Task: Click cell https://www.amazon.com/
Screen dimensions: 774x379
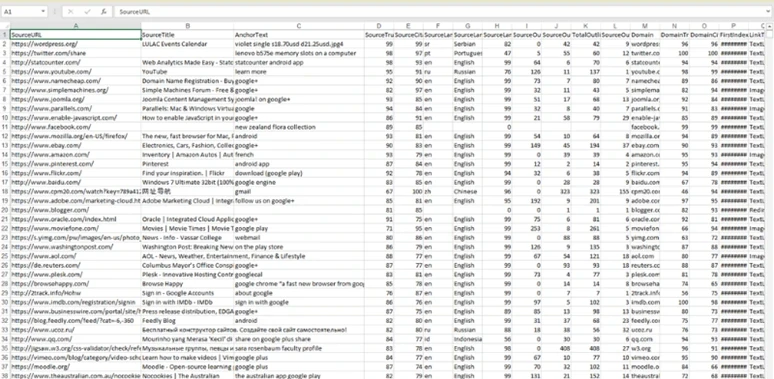Action: click(76, 154)
